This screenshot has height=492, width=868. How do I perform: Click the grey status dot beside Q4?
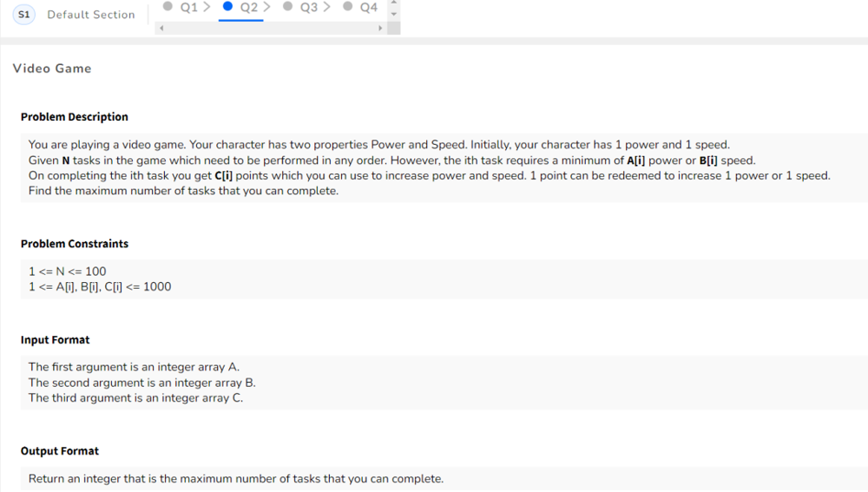348,6
